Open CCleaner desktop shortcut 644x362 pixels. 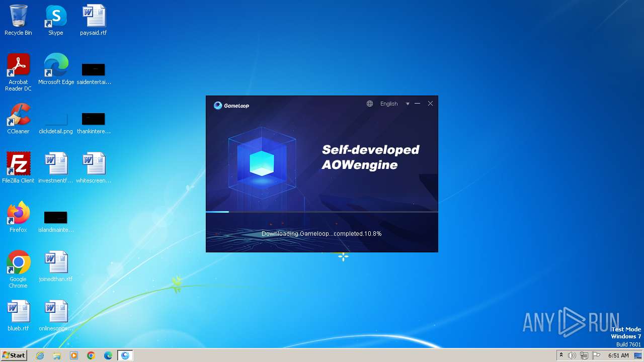tap(18, 119)
